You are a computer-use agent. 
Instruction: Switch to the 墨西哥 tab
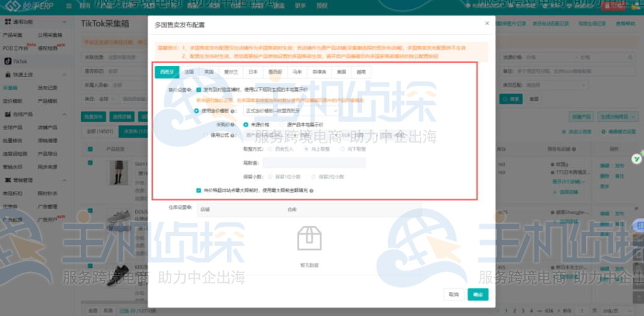click(x=275, y=72)
